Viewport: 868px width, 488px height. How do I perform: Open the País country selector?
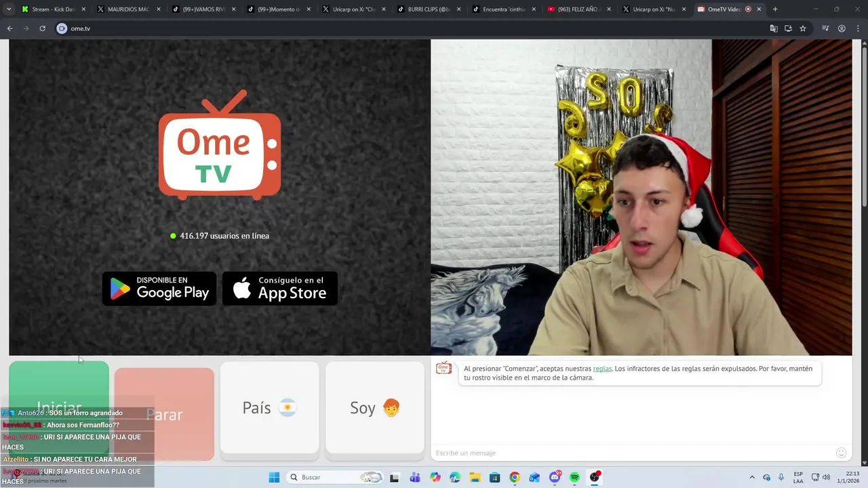coord(269,407)
